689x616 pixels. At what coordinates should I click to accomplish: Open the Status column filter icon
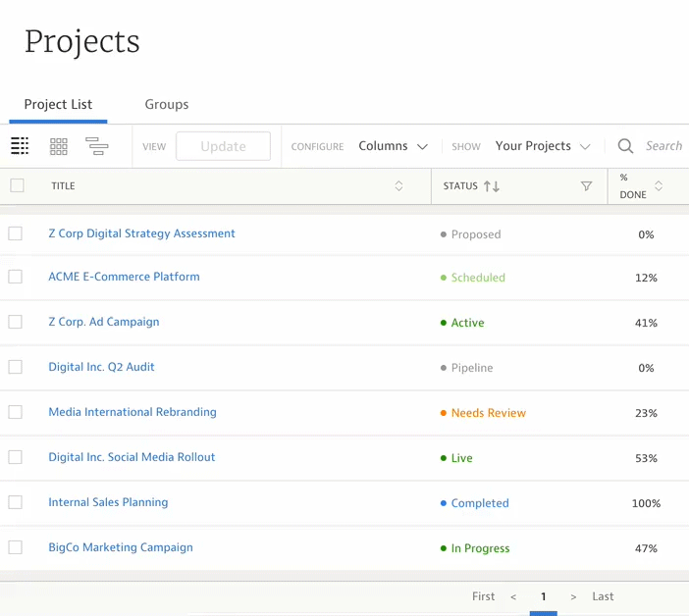(586, 186)
